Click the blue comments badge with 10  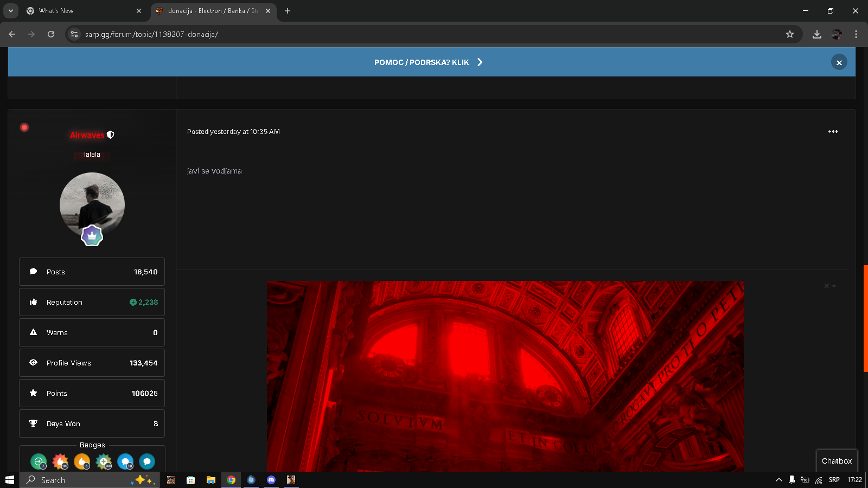coord(125,461)
